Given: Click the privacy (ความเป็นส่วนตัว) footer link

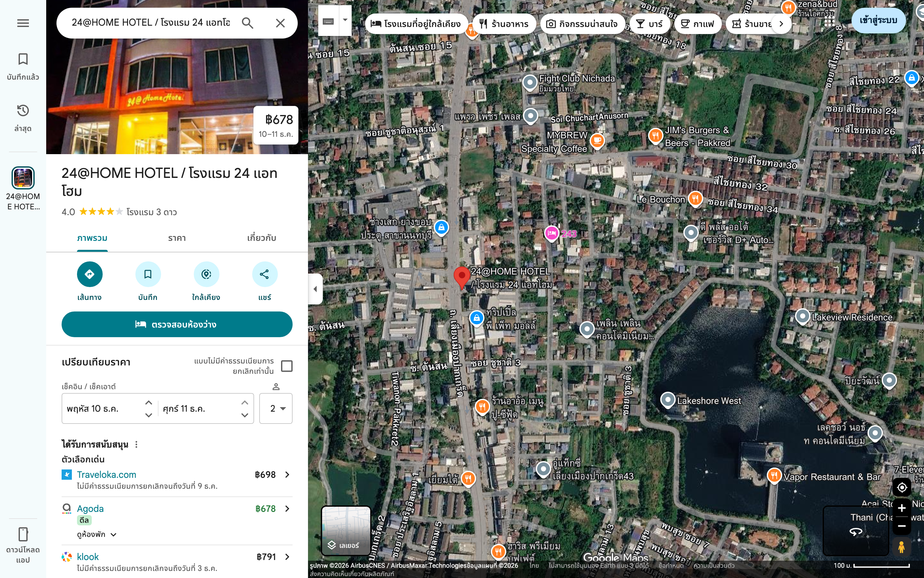Looking at the screenshot, I should point(714,565).
